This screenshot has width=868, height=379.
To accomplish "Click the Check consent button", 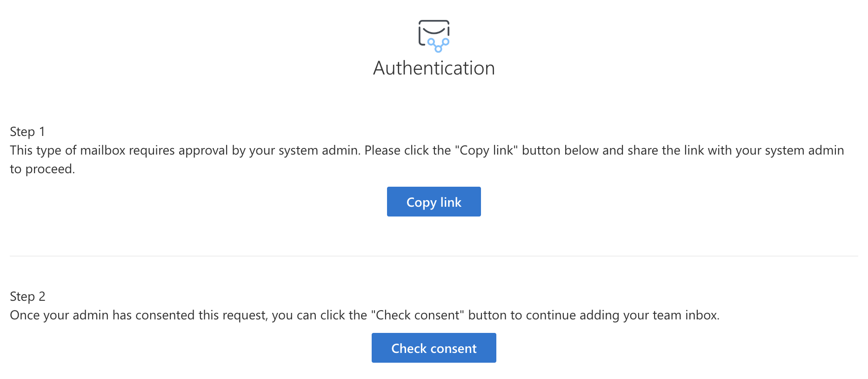I will (434, 348).
